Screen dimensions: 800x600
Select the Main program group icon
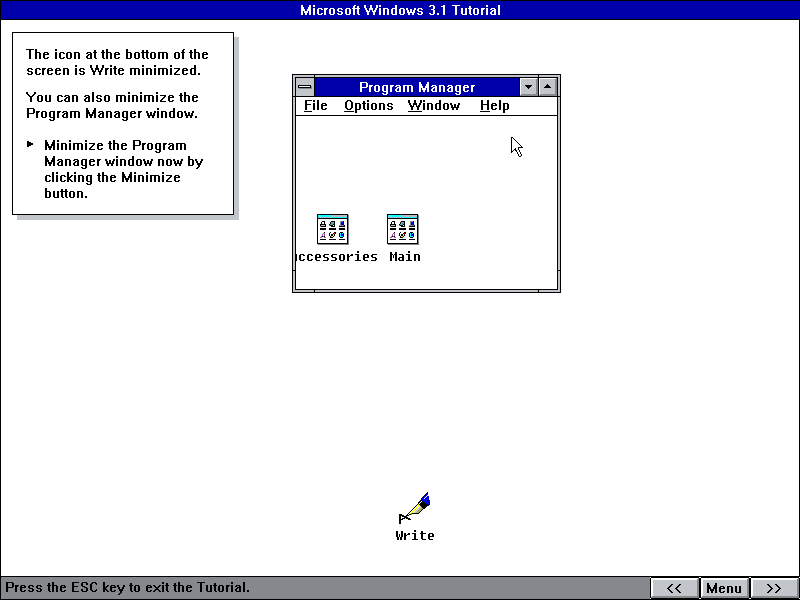tap(403, 229)
